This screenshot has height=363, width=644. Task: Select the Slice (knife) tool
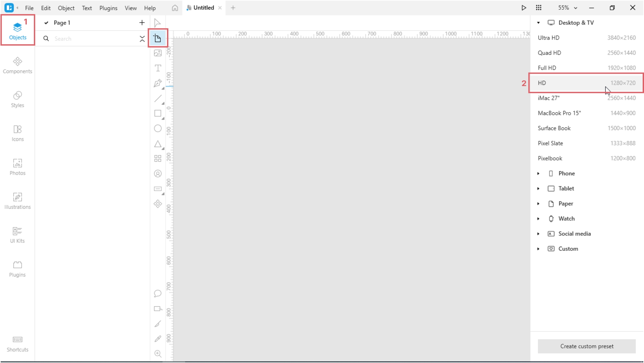[x=158, y=324]
